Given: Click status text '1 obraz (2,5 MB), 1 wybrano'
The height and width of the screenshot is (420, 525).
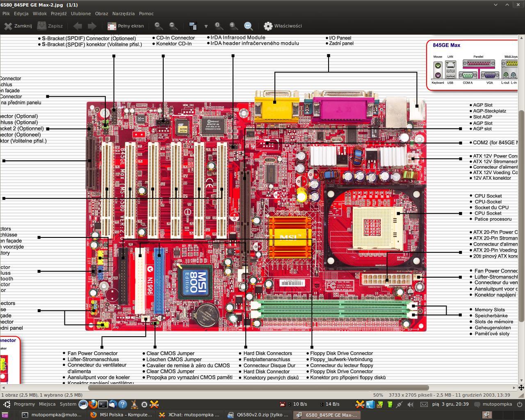Looking at the screenshot, I should pos(42,395).
